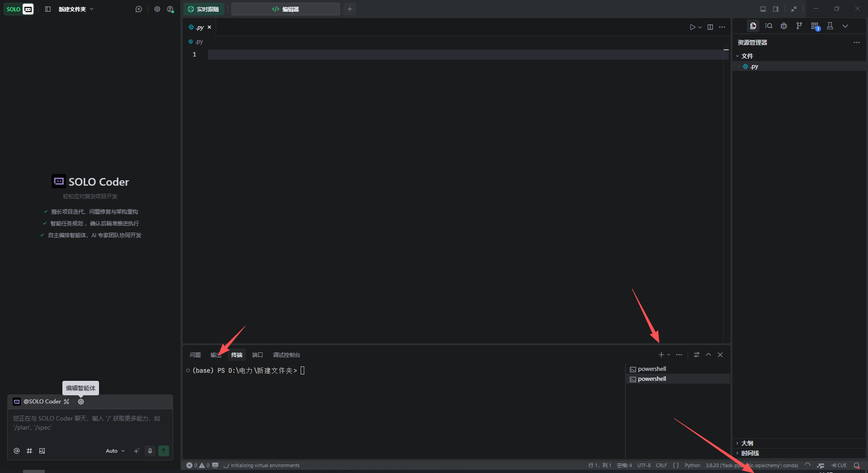Maximize the terminal panel chevron up
The width and height of the screenshot is (868, 473).
point(708,355)
